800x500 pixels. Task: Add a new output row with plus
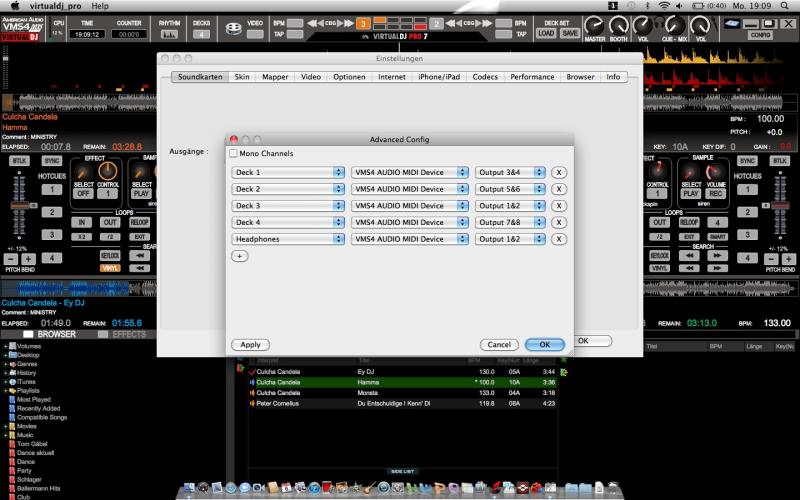coord(239,256)
